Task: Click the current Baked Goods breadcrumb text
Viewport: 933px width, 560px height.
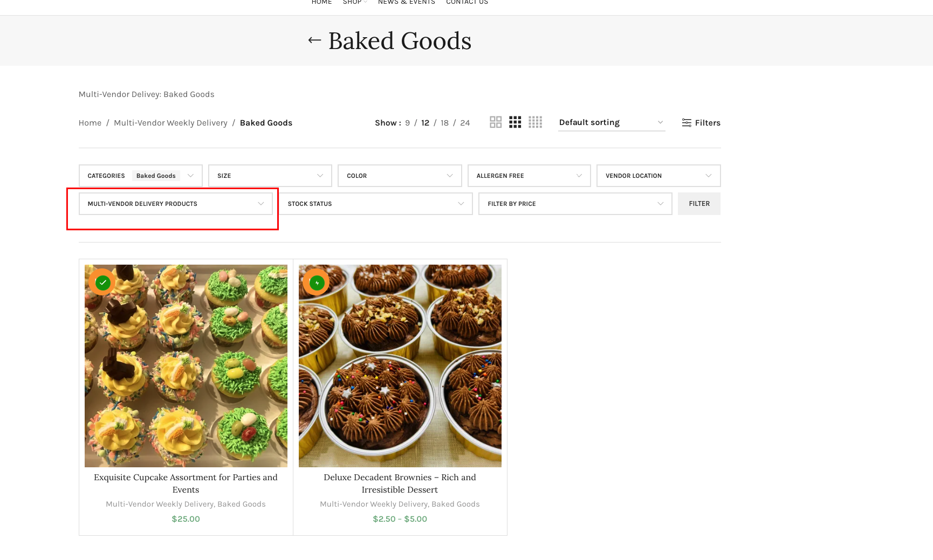Action: pyautogui.click(x=266, y=123)
